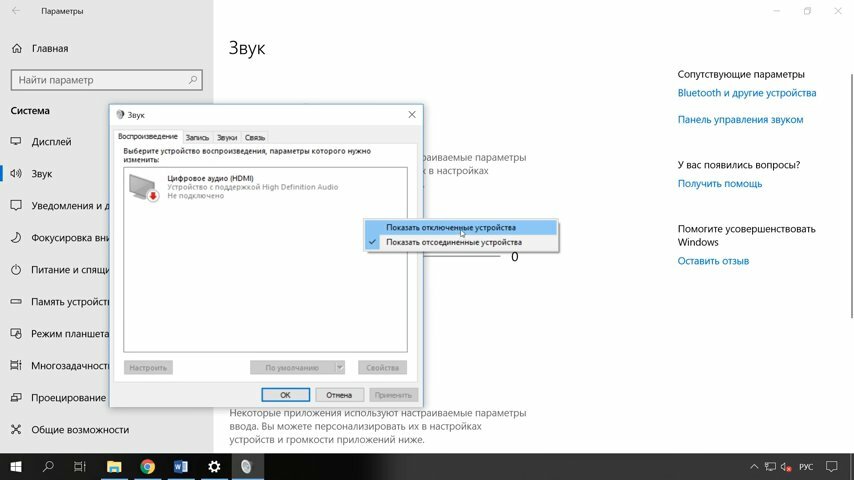
Task: Switch to the Связь tab
Action: pyautogui.click(x=254, y=138)
